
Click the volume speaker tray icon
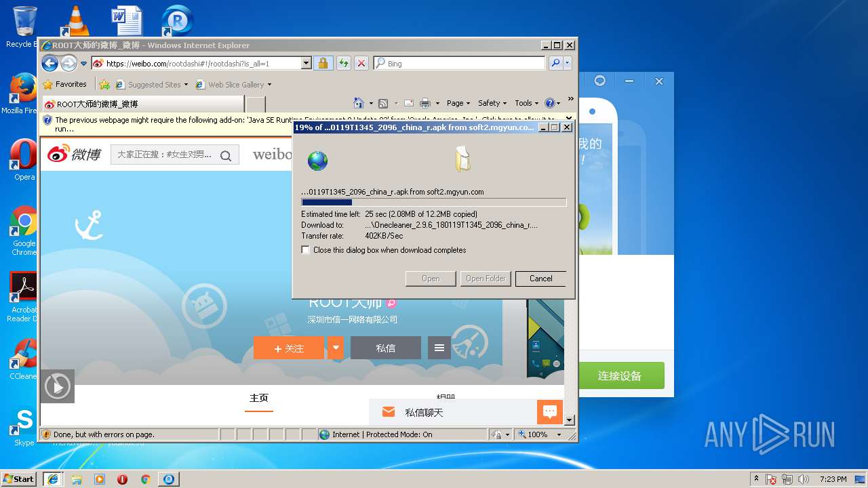point(804,479)
